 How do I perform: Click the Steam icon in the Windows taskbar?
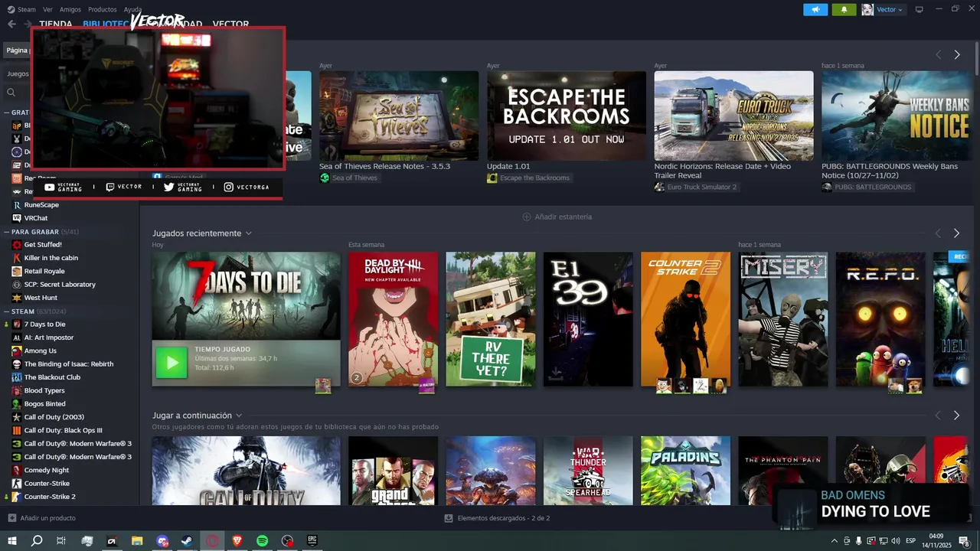pyautogui.click(x=187, y=541)
